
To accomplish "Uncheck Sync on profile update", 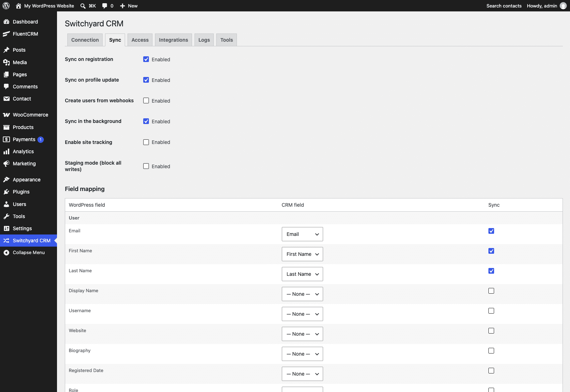I will click(146, 80).
